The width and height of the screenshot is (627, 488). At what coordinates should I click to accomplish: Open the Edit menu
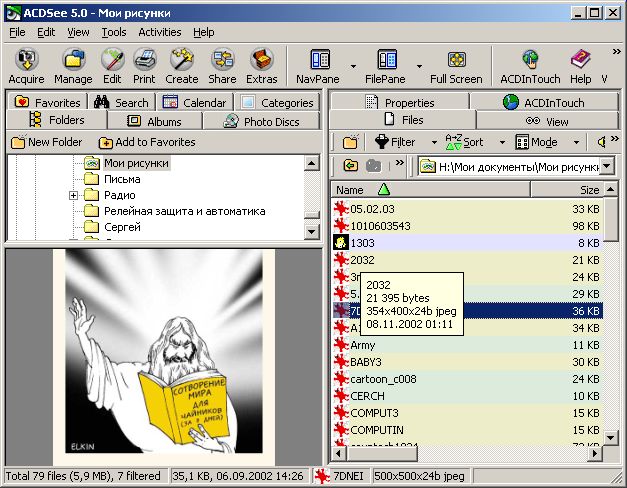(x=46, y=32)
